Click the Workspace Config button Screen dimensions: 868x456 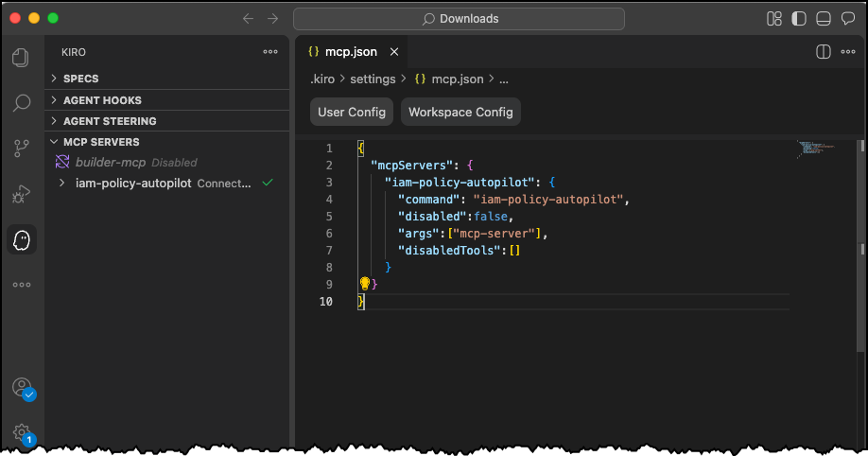tap(460, 112)
